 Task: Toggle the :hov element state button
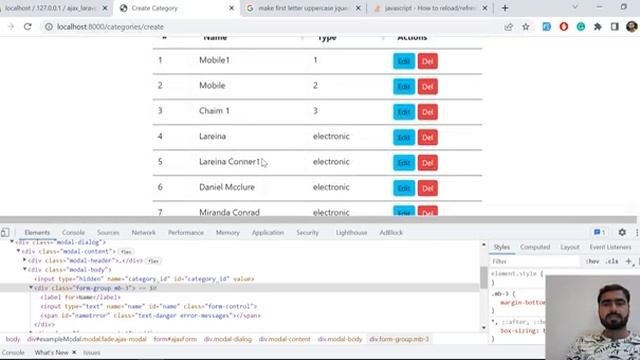click(x=592, y=261)
